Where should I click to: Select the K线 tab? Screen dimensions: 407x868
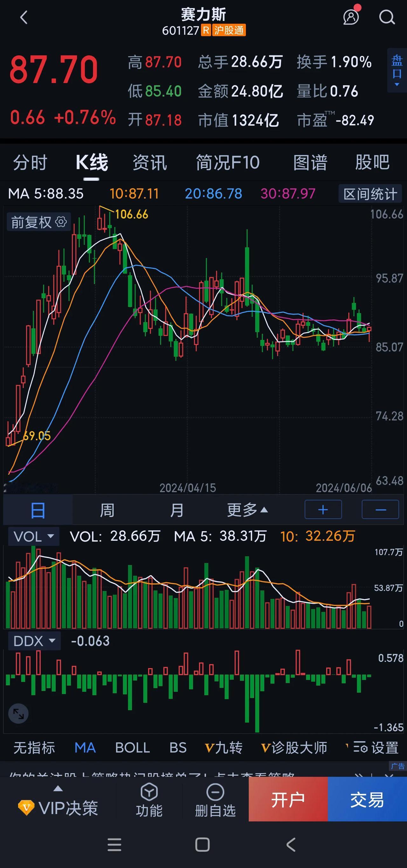coord(92,163)
